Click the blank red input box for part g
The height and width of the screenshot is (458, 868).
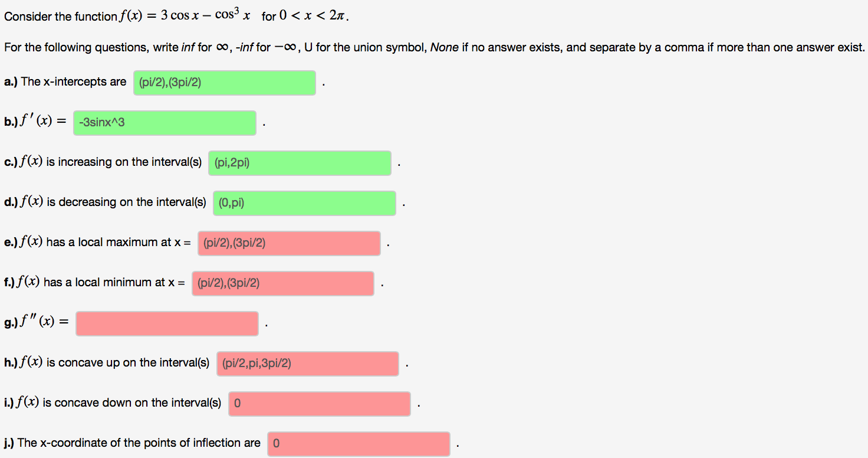(167, 323)
